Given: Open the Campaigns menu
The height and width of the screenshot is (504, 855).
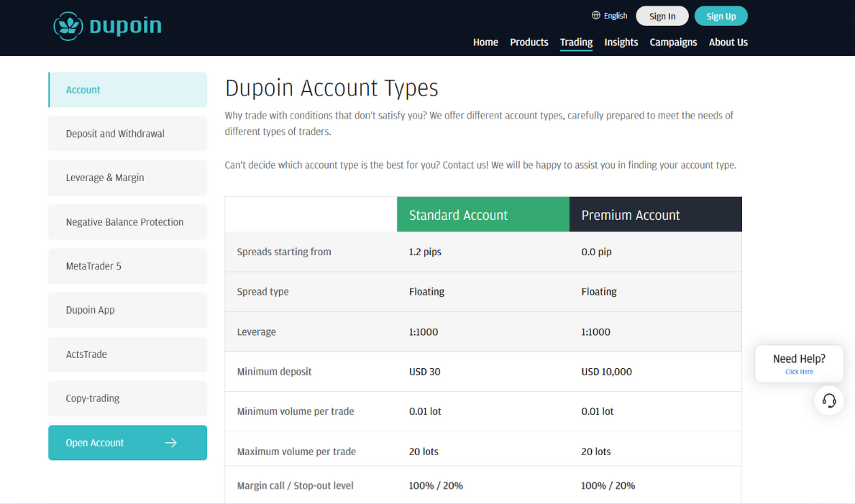Looking at the screenshot, I should [673, 42].
